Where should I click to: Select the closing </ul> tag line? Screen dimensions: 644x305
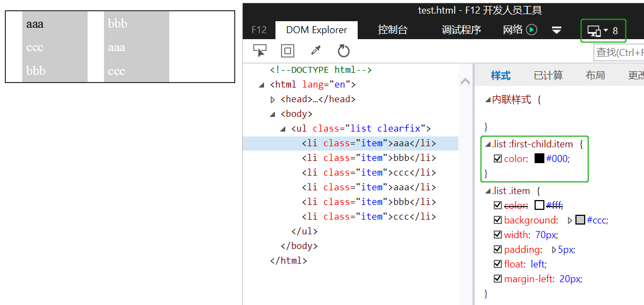[x=304, y=231]
